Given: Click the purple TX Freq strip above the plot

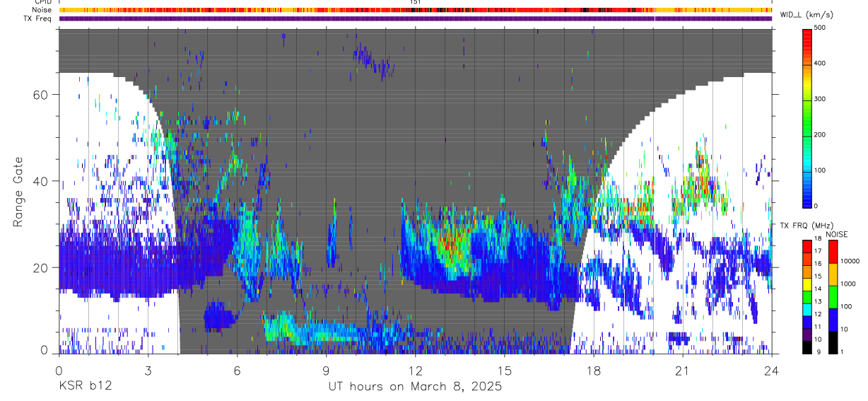Looking at the screenshot, I should [416, 18].
